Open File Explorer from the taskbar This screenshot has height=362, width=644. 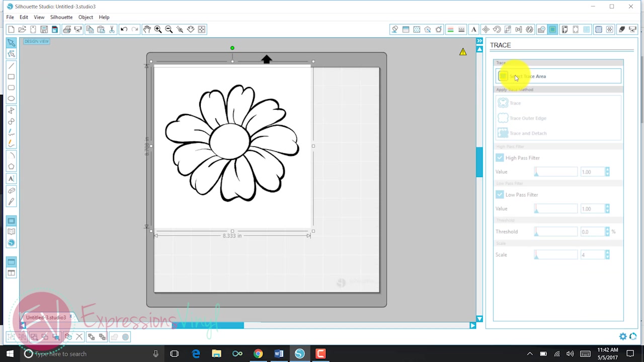pyautogui.click(x=216, y=354)
